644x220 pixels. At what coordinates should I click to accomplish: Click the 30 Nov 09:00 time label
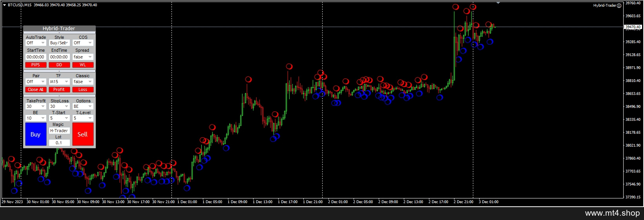[x=88, y=202]
